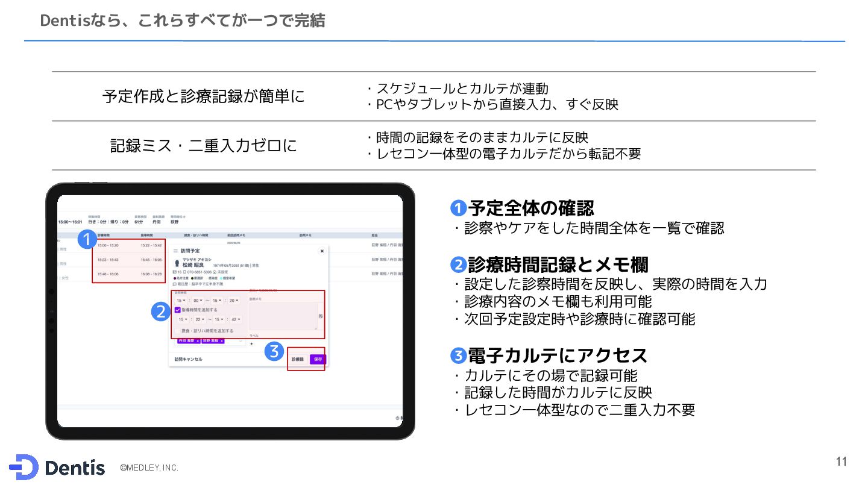Click the Dentis logo in the footer
868x488 pixels.
pos(57,468)
